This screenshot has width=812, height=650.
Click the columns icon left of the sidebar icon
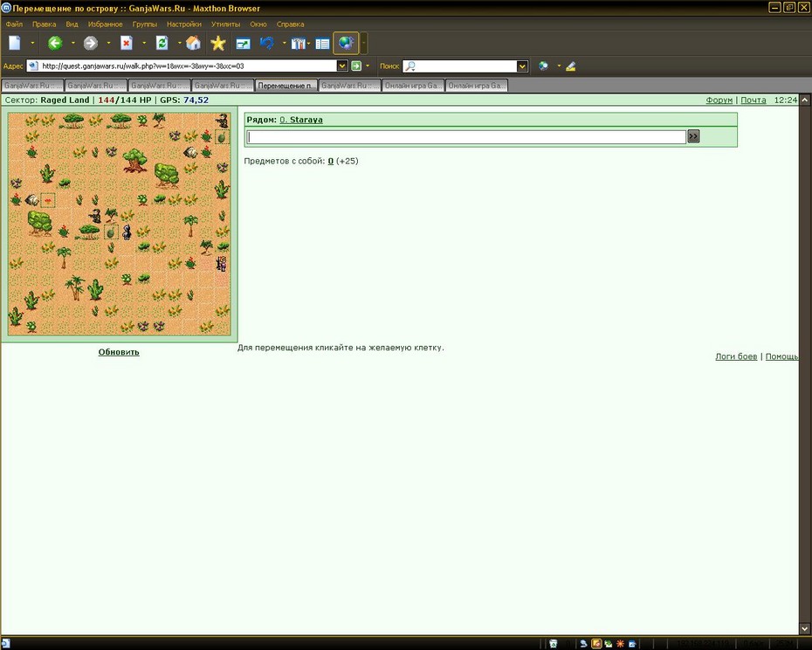click(x=299, y=44)
